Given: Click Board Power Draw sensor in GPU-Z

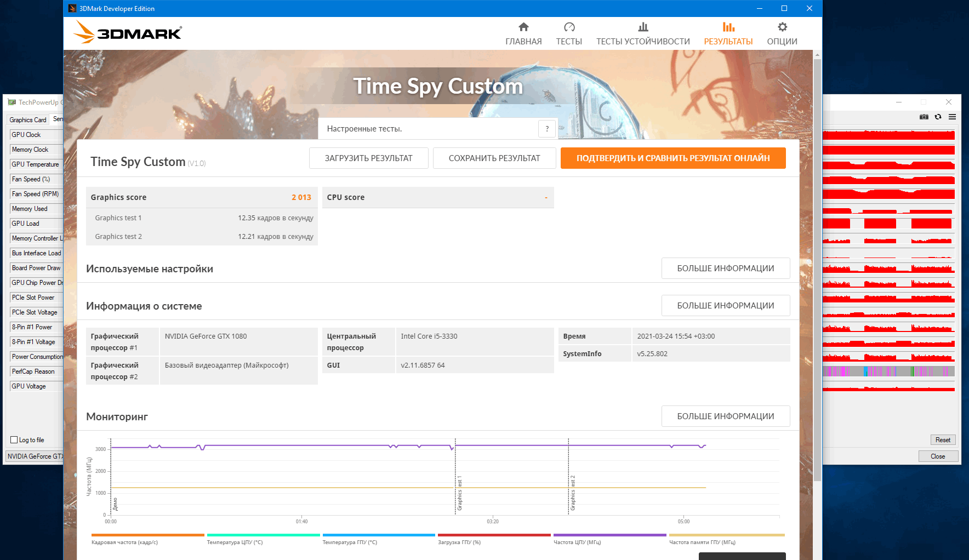Looking at the screenshot, I should [x=36, y=268].
